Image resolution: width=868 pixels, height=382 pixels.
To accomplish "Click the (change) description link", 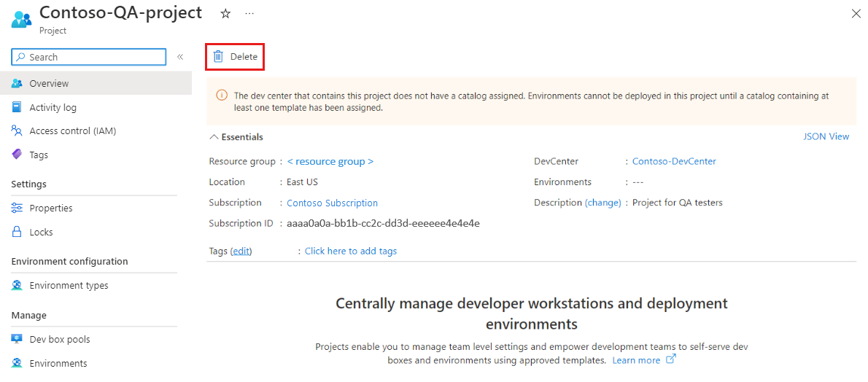I will pyautogui.click(x=602, y=203).
